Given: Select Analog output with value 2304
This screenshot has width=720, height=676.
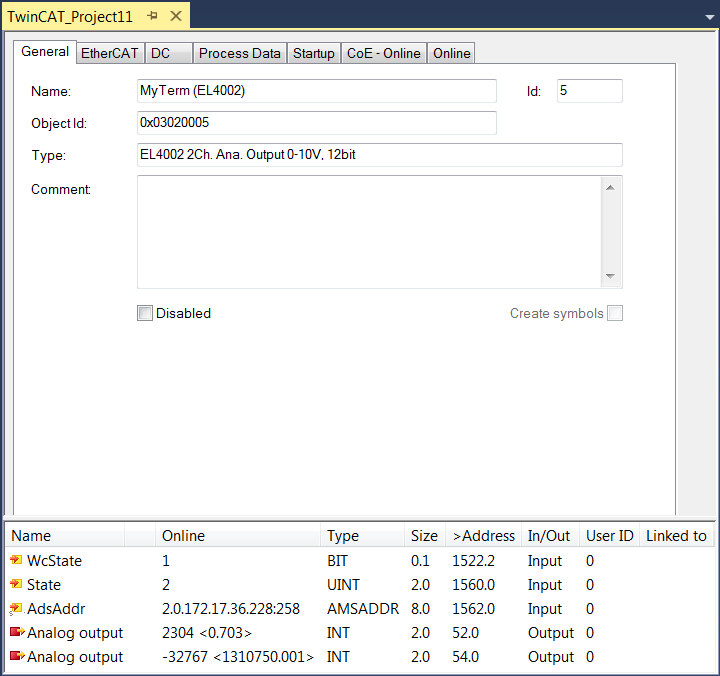Looking at the screenshot, I should tap(75, 632).
